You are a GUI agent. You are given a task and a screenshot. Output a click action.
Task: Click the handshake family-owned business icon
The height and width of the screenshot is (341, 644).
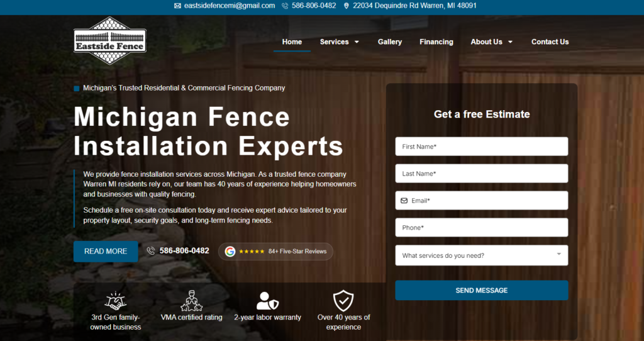point(116,301)
